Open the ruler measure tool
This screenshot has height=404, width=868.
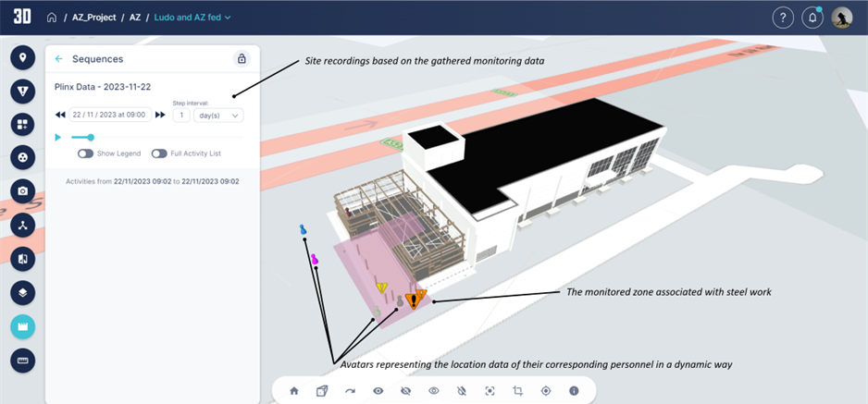point(23,361)
